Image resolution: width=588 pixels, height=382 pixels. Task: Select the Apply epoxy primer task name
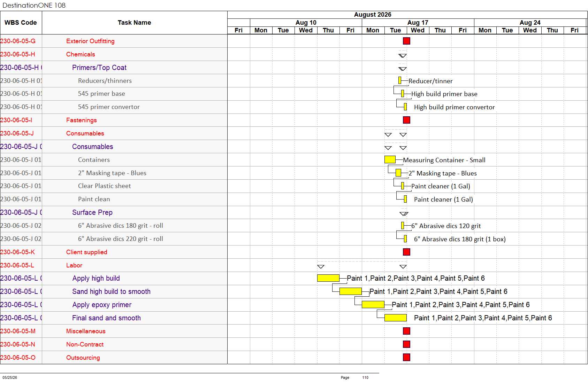[102, 305]
